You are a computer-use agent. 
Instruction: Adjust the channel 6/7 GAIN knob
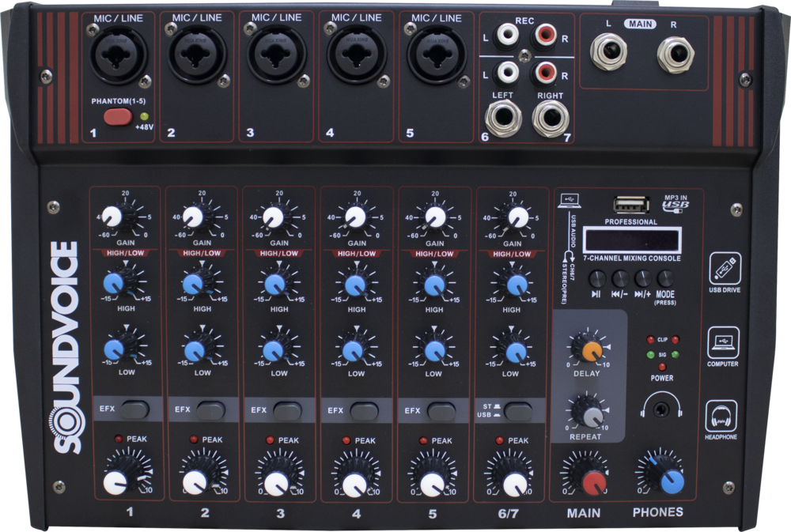[x=517, y=218]
